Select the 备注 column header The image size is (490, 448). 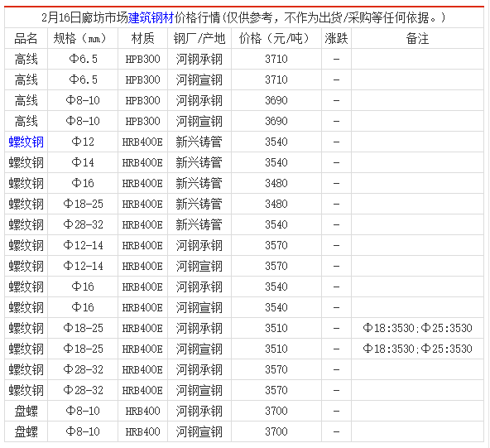coord(417,38)
